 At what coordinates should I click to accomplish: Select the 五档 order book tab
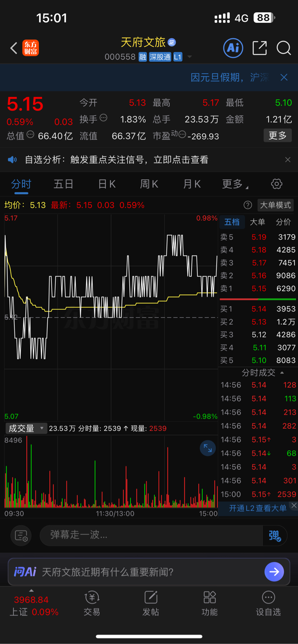(232, 222)
